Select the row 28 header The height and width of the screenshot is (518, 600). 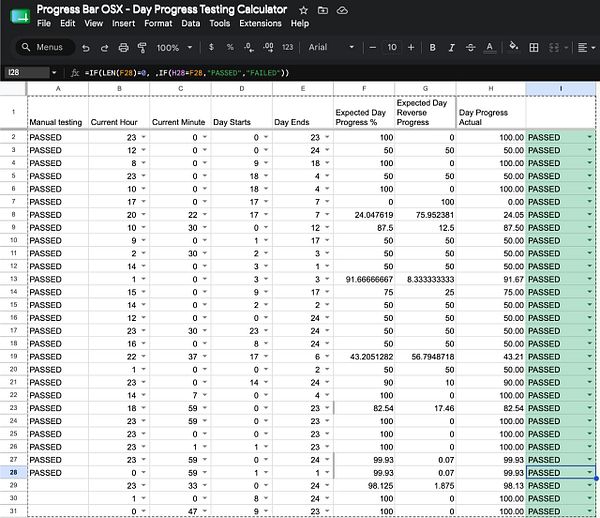13,472
